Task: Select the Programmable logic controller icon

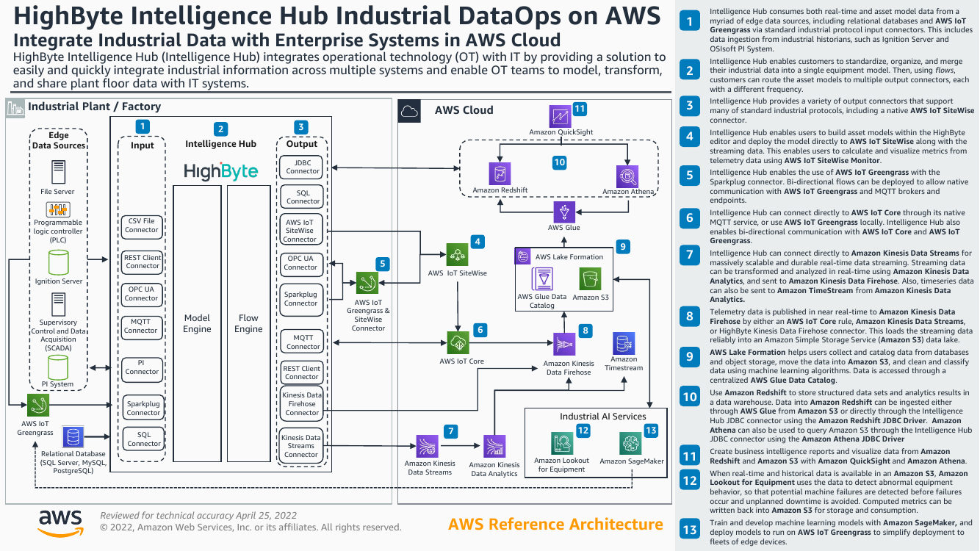Action: [58, 209]
